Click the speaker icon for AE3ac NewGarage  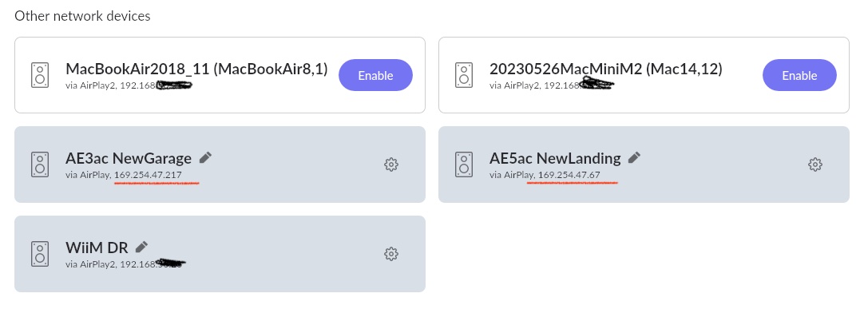(x=40, y=164)
